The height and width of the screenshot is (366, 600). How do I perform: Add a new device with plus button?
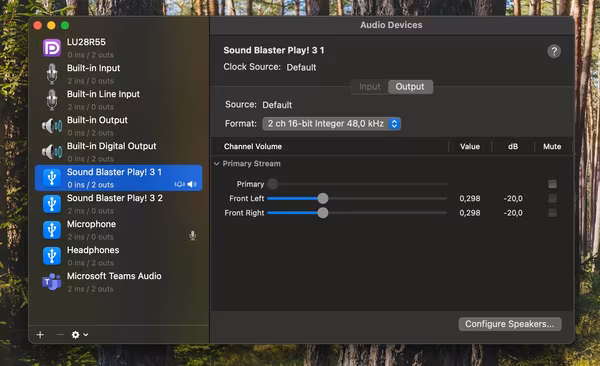point(40,335)
